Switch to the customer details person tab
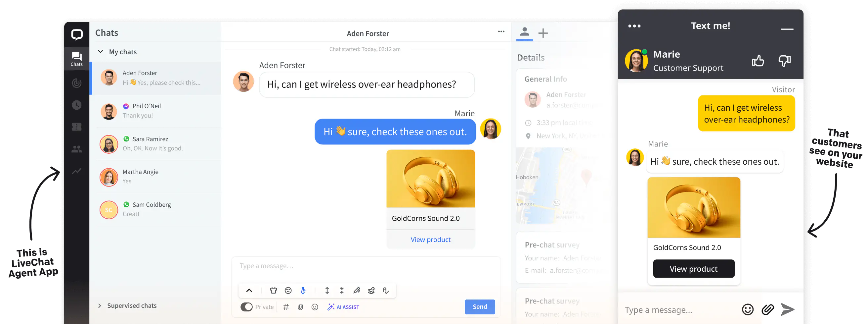Screen dimensions: 868x324 (x=524, y=32)
